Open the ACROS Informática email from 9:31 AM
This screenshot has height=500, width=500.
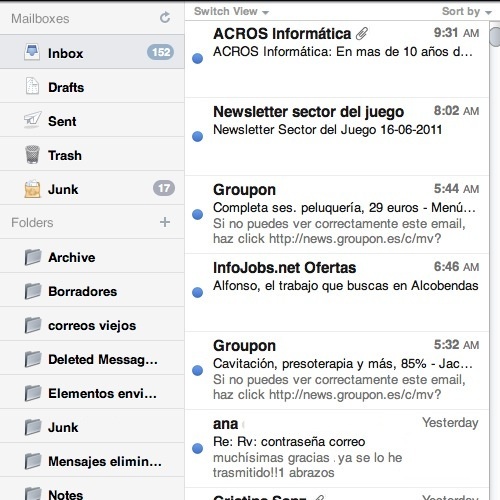(x=337, y=59)
